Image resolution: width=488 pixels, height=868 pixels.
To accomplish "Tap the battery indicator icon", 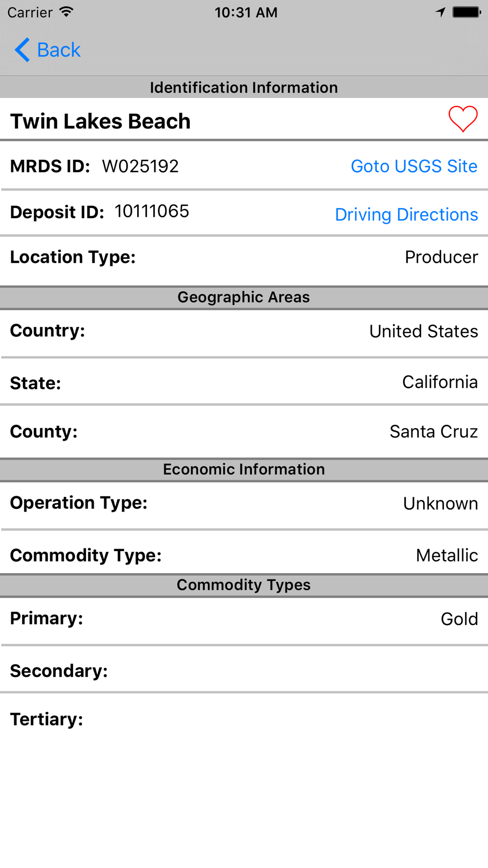I will 466,12.
